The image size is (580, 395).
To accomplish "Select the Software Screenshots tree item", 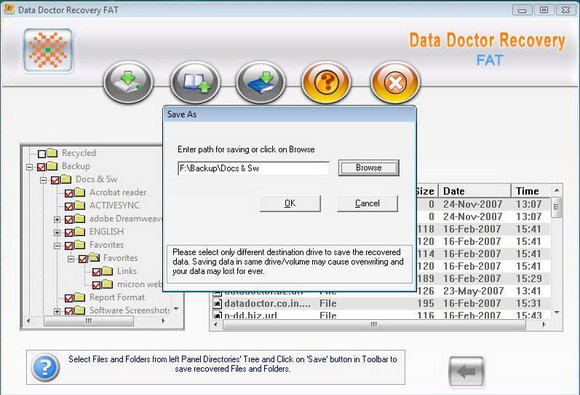I will [129, 310].
